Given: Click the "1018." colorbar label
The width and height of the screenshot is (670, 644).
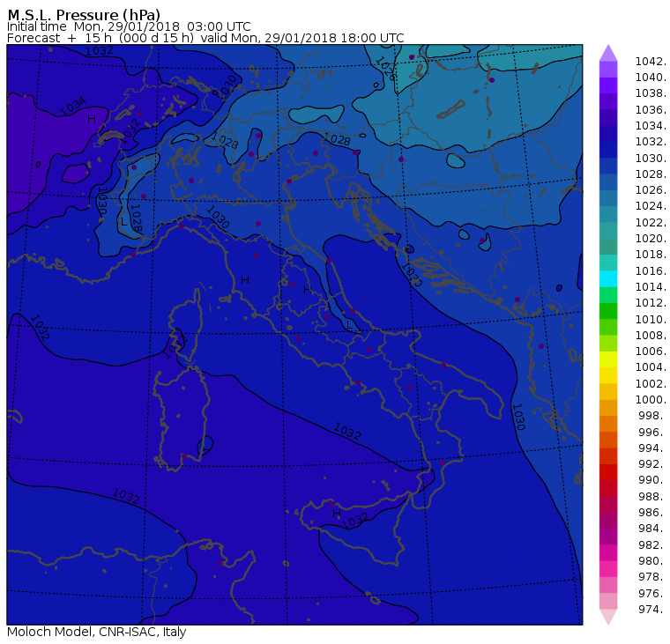Looking at the screenshot, I should [x=651, y=255].
